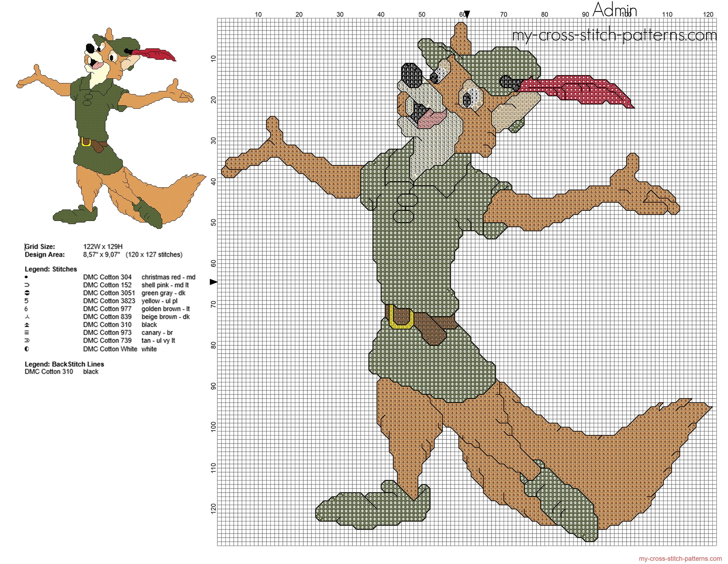
Task: Click the Robin Hood preview thumbnail image
Action: coord(112,128)
